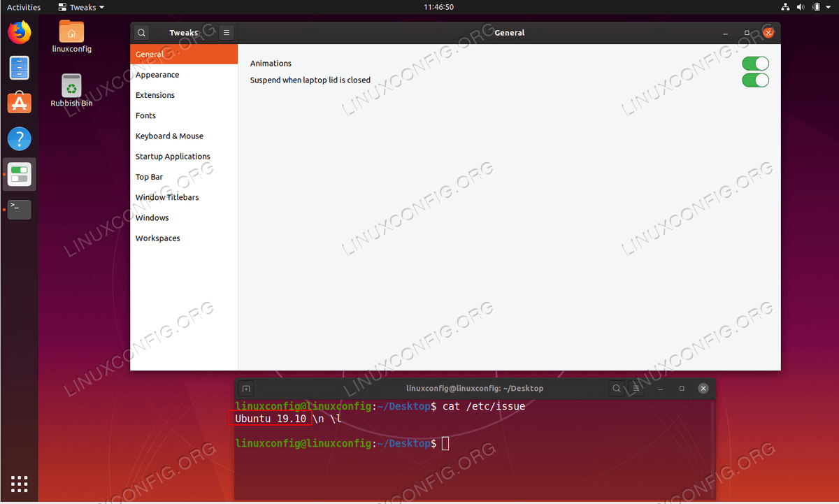The image size is (839, 504).
Task: Click the power icon in top bar
Action: (x=816, y=7)
